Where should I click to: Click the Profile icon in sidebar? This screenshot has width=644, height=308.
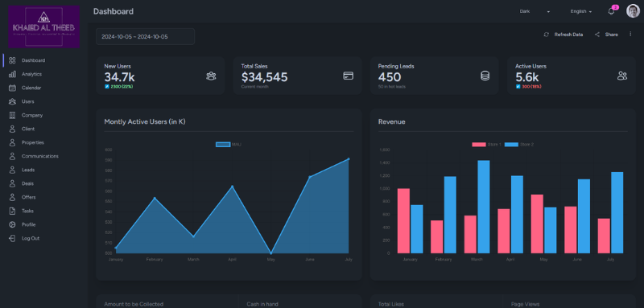tap(12, 224)
